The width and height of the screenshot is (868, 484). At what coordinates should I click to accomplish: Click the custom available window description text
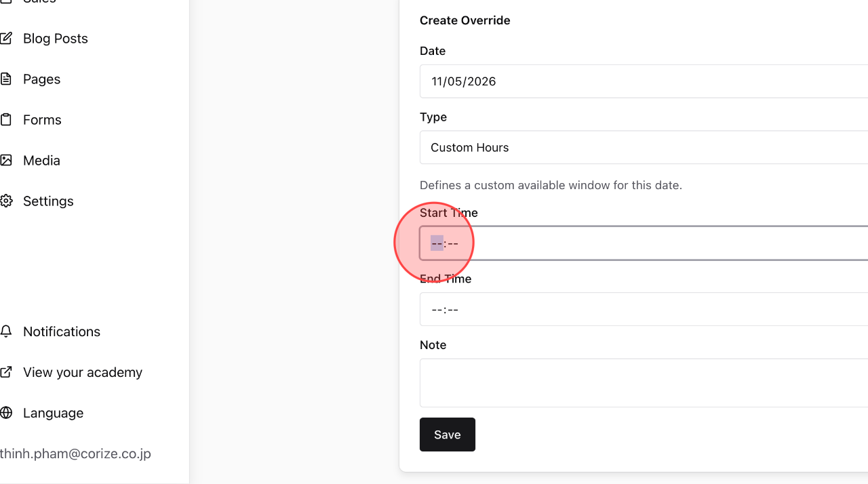tap(551, 185)
